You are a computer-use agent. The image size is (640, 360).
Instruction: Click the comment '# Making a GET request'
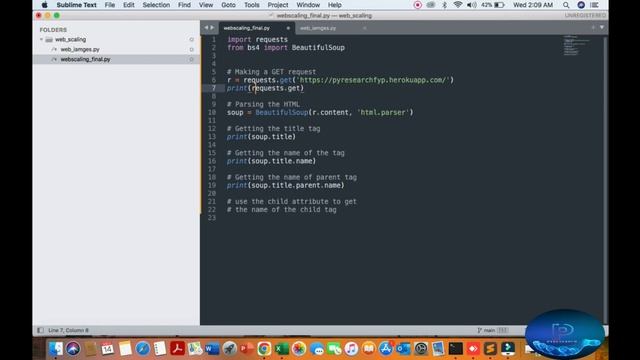[271, 72]
